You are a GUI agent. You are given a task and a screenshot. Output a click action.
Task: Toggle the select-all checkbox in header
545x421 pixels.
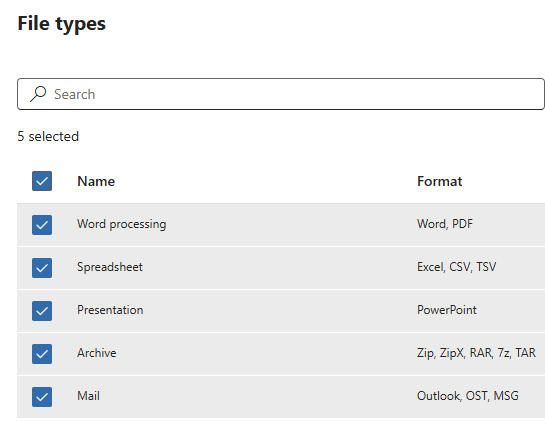point(42,181)
